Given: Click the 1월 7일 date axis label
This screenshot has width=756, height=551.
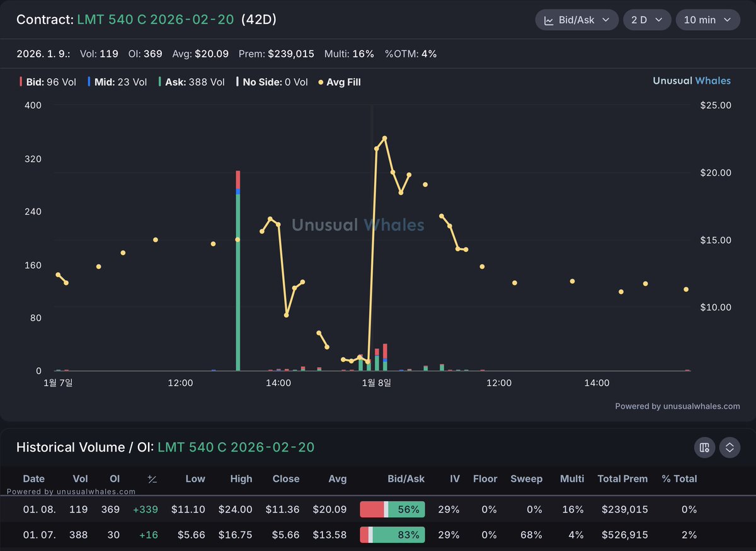Looking at the screenshot, I should (58, 382).
